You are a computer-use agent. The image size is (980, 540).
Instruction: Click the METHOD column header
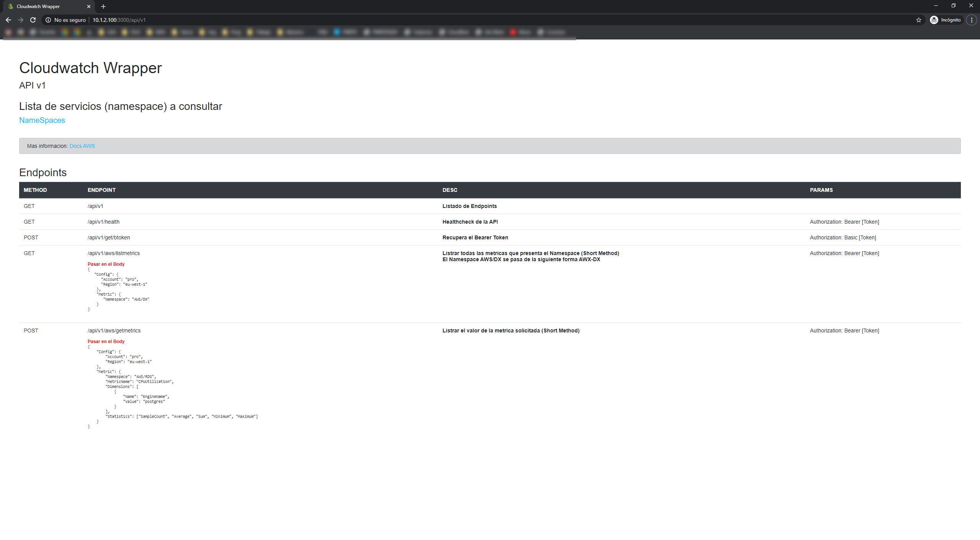(x=35, y=190)
